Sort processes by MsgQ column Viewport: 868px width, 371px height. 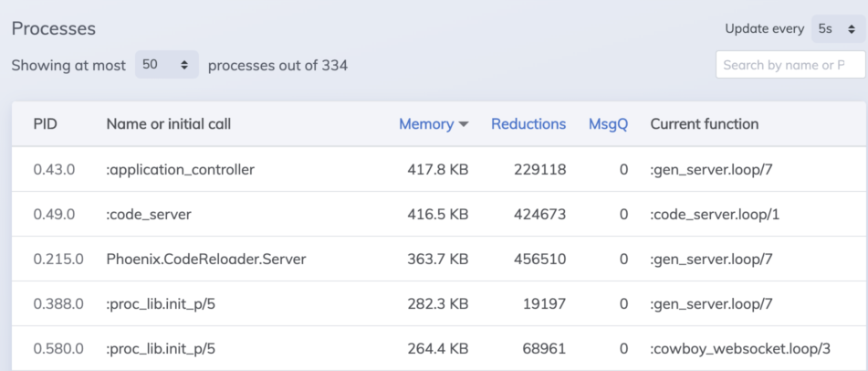click(609, 124)
